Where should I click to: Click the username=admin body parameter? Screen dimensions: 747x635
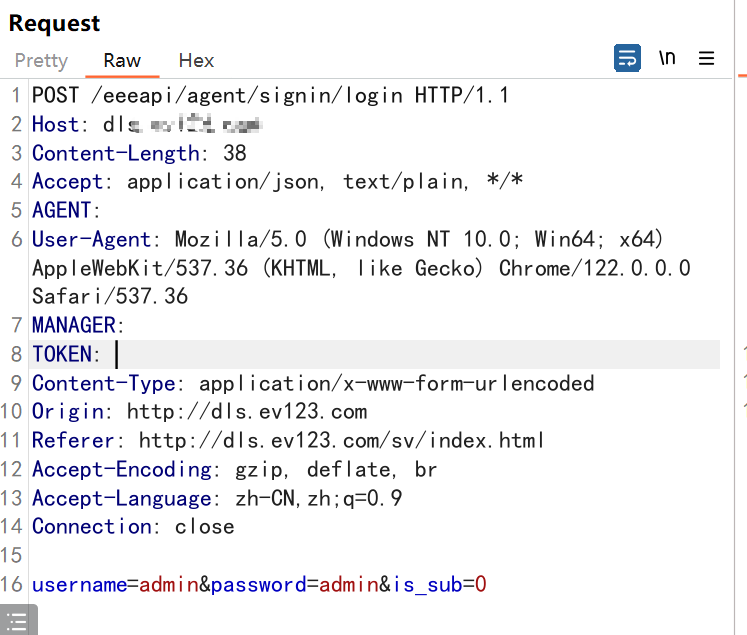115,585
